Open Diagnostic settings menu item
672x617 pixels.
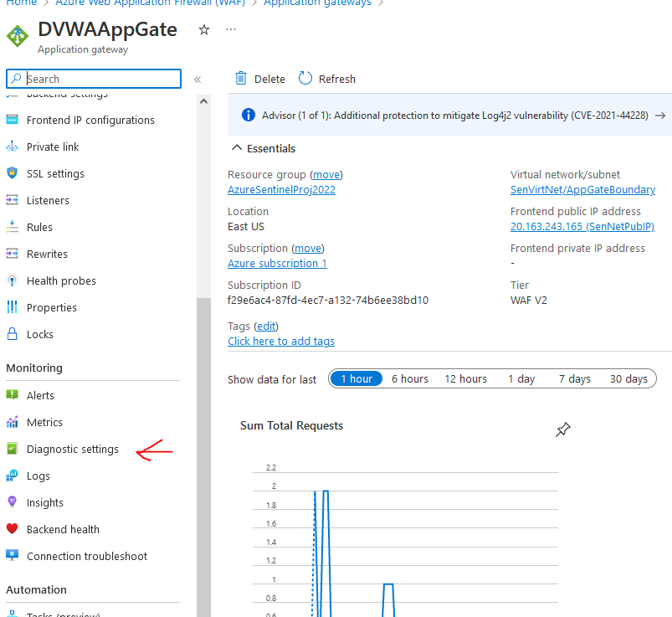pyautogui.click(x=73, y=449)
